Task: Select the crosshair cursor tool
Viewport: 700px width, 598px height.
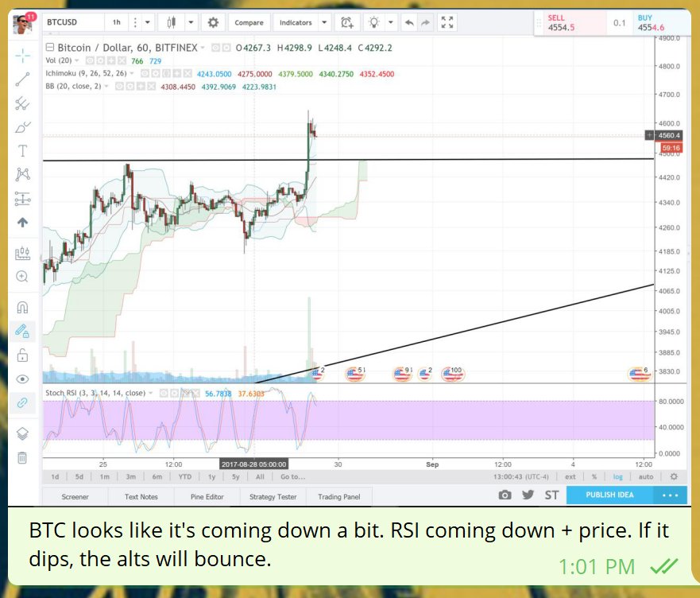Action: (22, 56)
